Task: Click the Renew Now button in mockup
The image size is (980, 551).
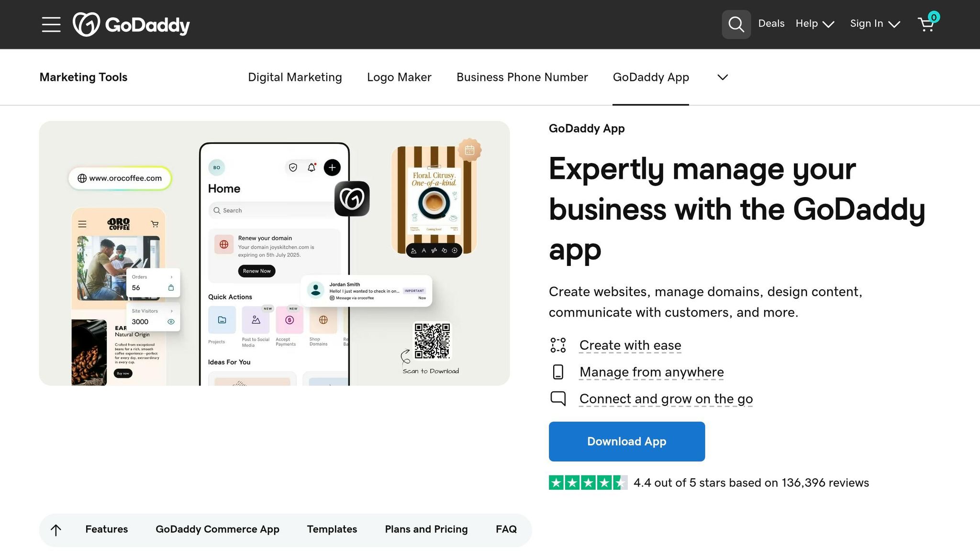Action: tap(257, 271)
